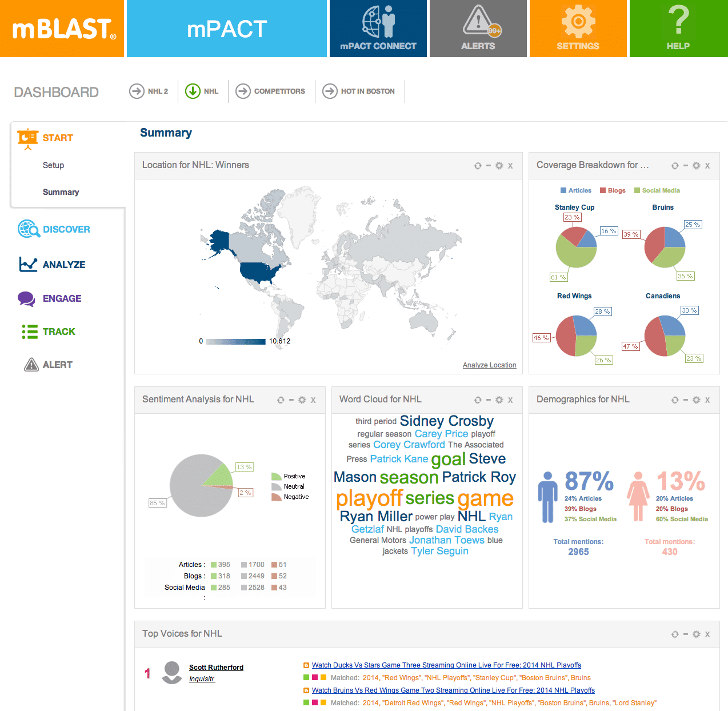
Task: Open the Settings gear tile
Action: pyautogui.click(x=578, y=22)
